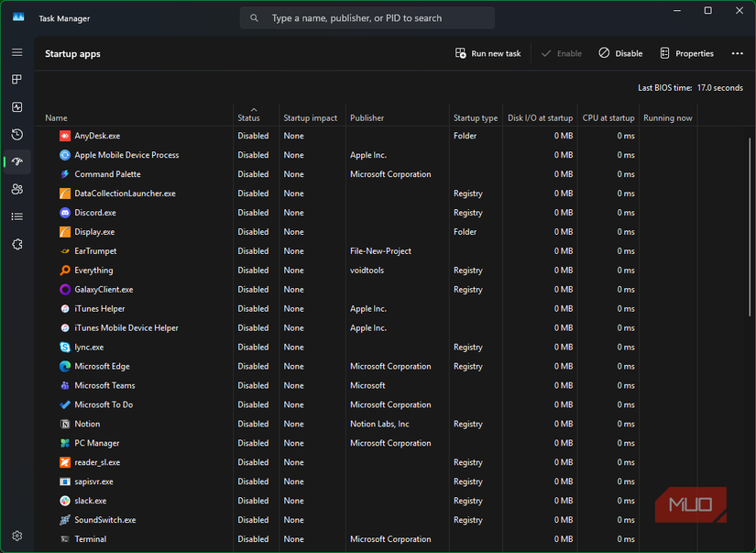
Task: Go to App history in sidebar
Action: coord(16,135)
